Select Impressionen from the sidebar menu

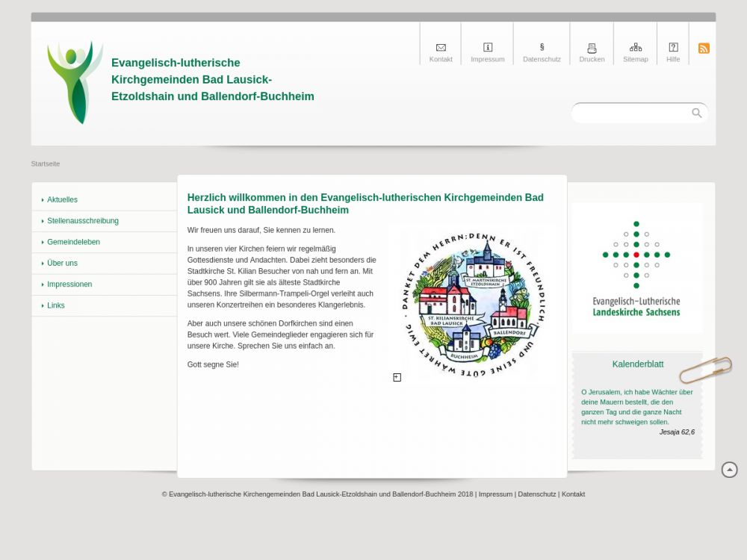[x=69, y=284]
